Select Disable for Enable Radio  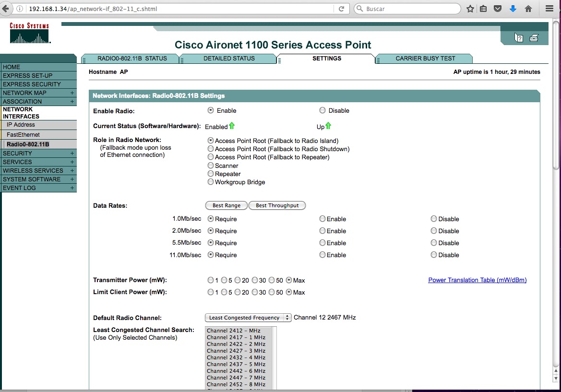coord(322,110)
